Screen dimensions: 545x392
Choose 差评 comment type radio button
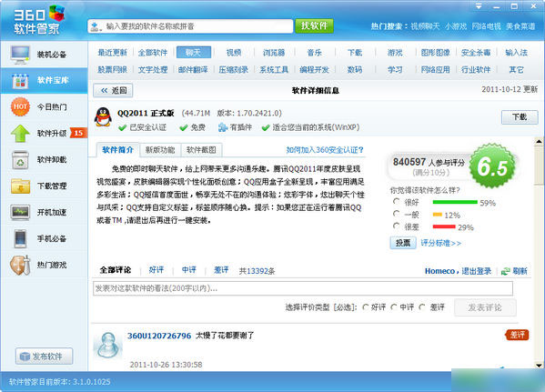tap(422, 307)
